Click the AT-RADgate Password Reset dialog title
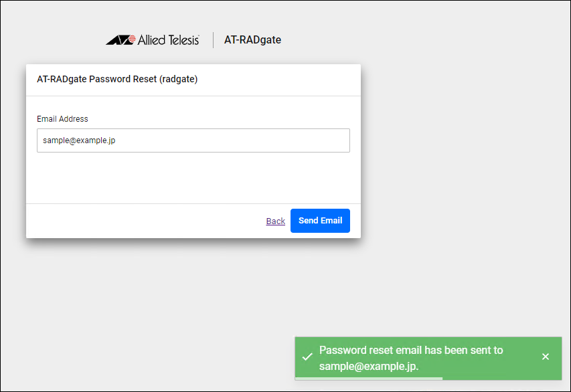571x392 pixels. point(97,79)
